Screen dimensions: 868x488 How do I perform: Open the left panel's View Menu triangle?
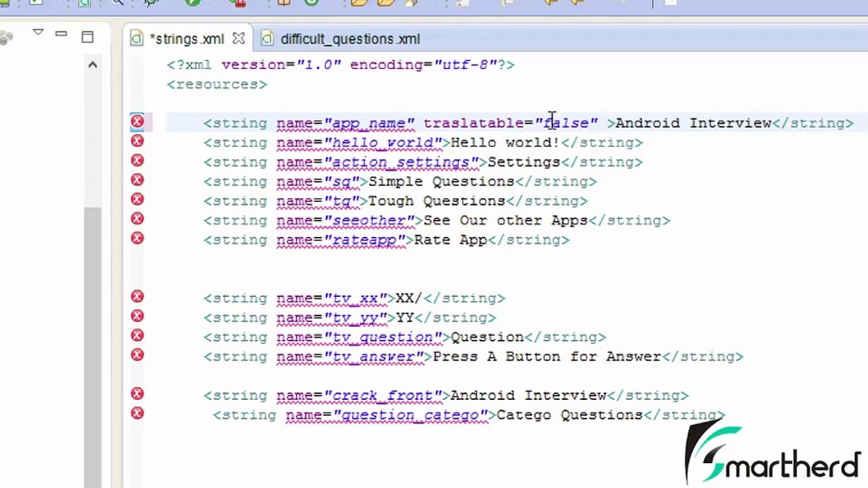[x=38, y=33]
